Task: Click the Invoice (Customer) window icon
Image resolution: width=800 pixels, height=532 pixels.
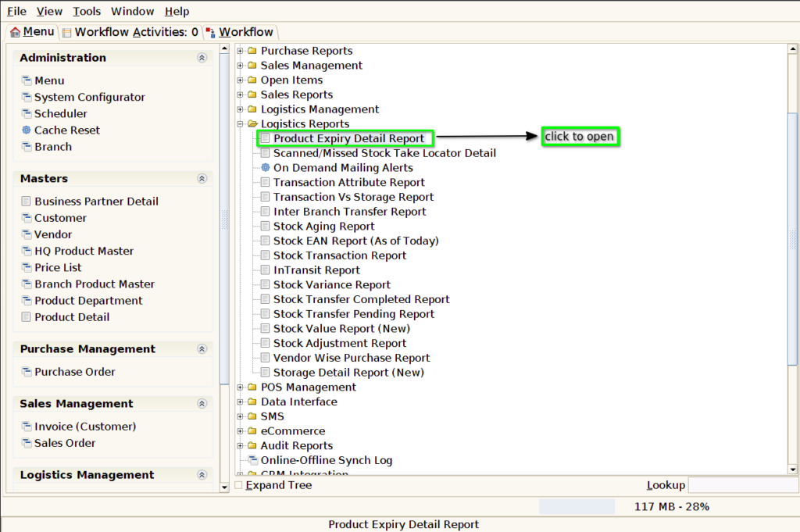Action: pyautogui.click(x=27, y=426)
